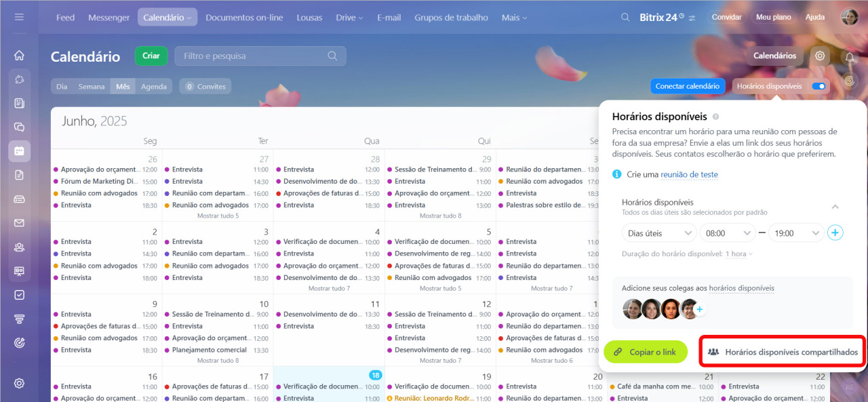
Task: Open the 08:00 start time dropdown
Action: point(728,233)
